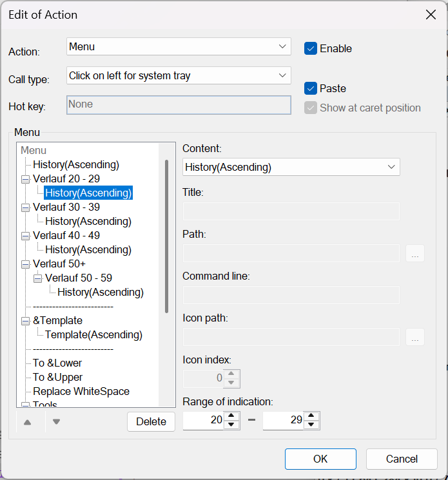Collapse the &Template tree node

point(25,321)
